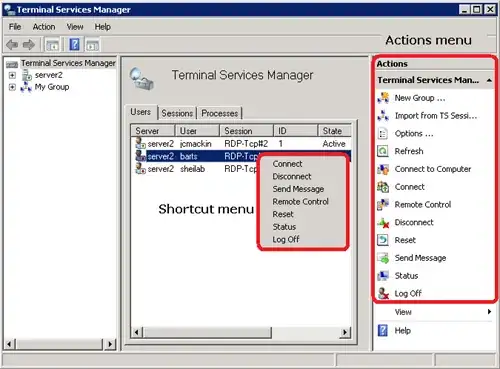
Task: Choose Remote Control in the shortcut menu
Action: pos(300,202)
